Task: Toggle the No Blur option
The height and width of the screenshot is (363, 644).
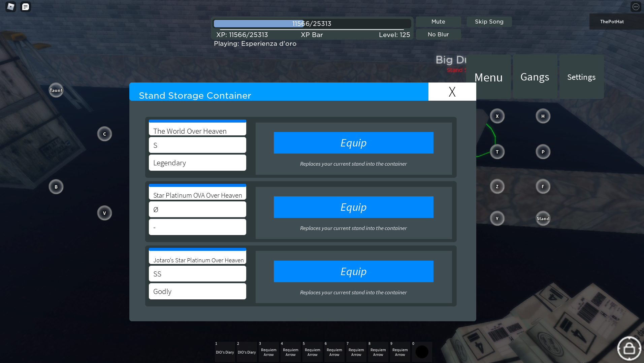Action: (438, 34)
